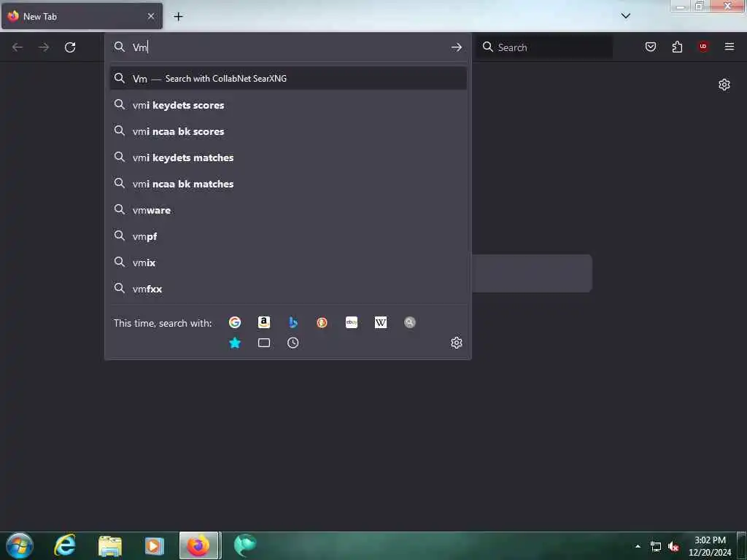Open the muted volume tray icon
747x560 pixels.
pos(673,547)
